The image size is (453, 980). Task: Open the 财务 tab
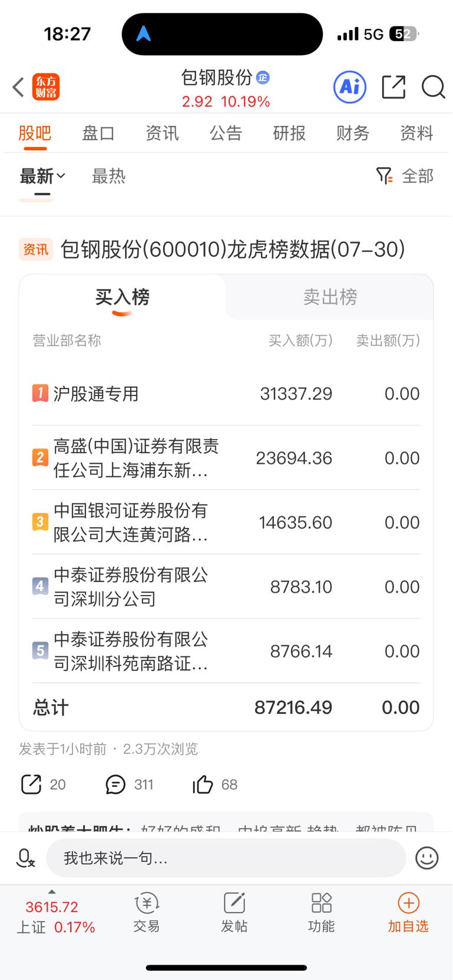point(352,133)
